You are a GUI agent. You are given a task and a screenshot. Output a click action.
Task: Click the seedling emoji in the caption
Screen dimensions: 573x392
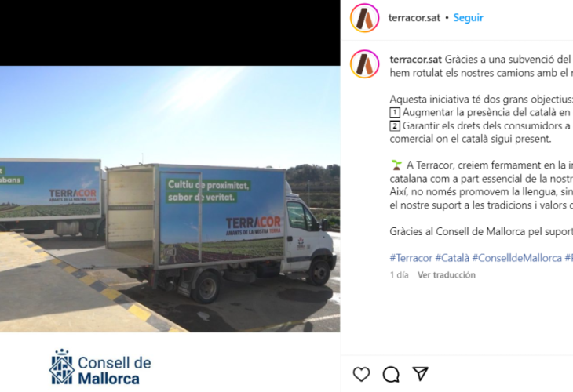(396, 165)
